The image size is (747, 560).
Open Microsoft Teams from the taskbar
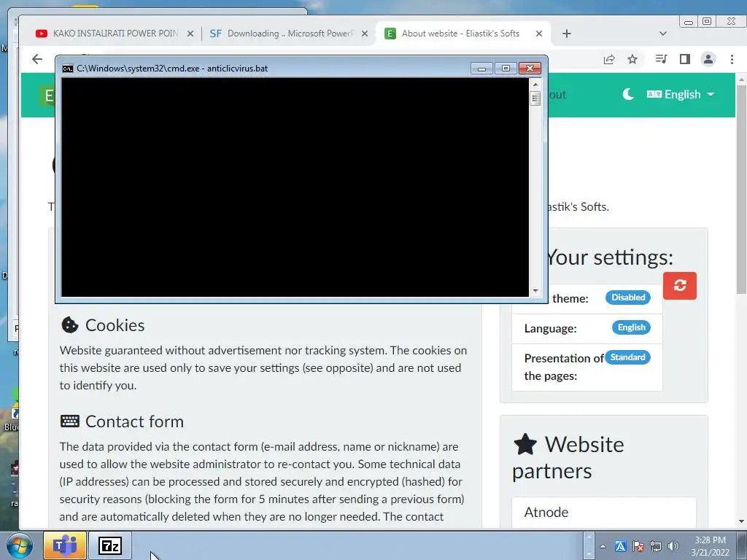[65, 545]
